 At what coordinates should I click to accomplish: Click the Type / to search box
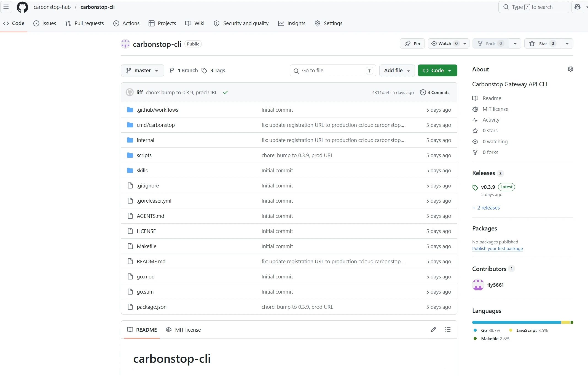pos(534,7)
